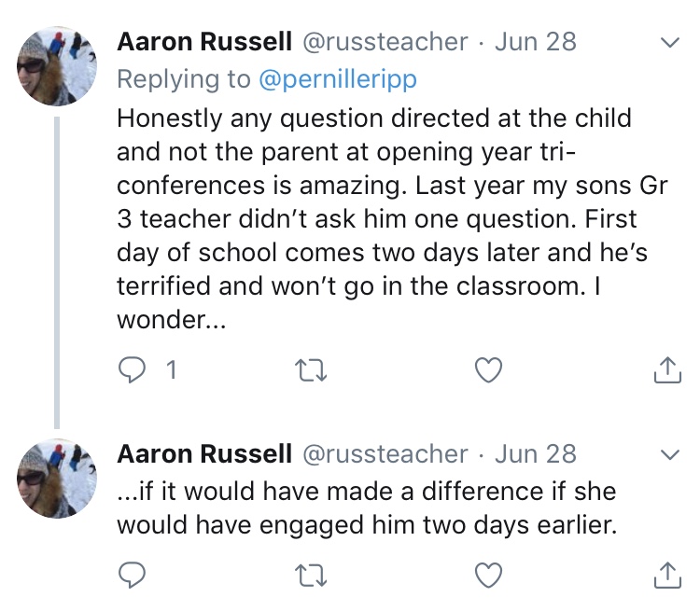The width and height of the screenshot is (700, 611).
Task: Expand options chevron on first tweet
Action: tap(668, 43)
